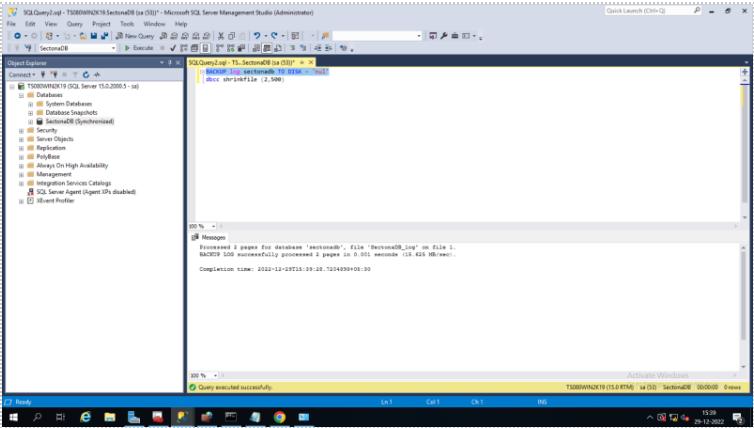Collapse the Databases tree node
Image resolution: width=754 pixels, height=428 pixels.
pyautogui.click(x=21, y=95)
